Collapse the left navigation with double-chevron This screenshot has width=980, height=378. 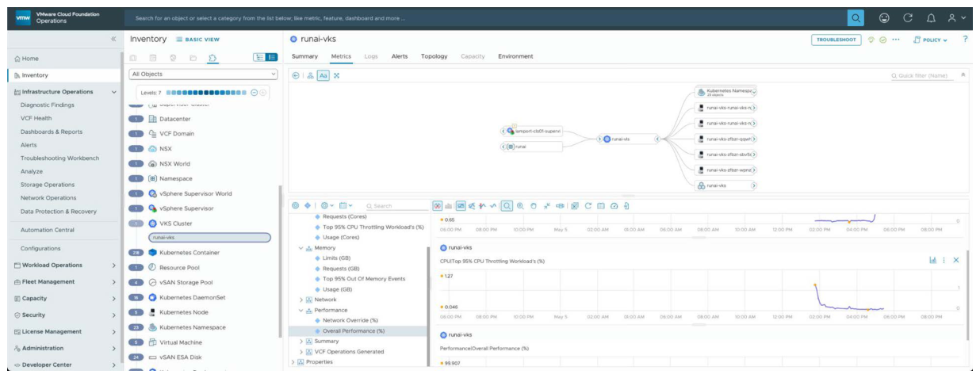[x=113, y=39]
